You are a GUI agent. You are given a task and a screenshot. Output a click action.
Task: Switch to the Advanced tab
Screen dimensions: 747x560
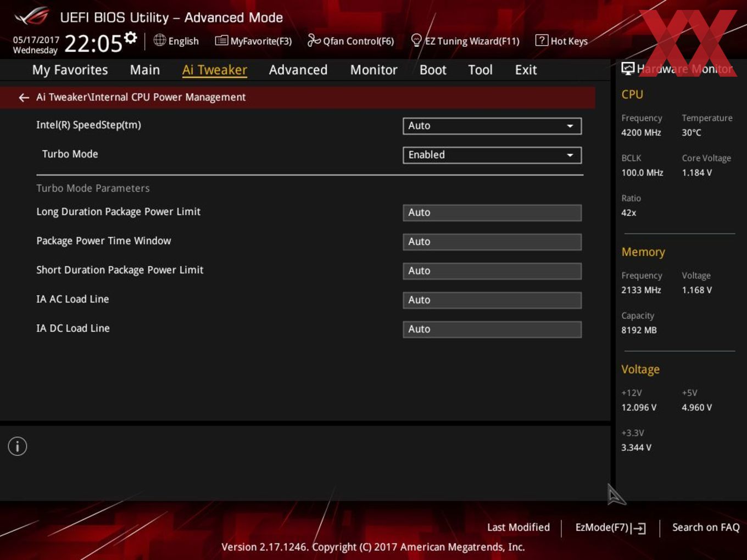pos(298,70)
